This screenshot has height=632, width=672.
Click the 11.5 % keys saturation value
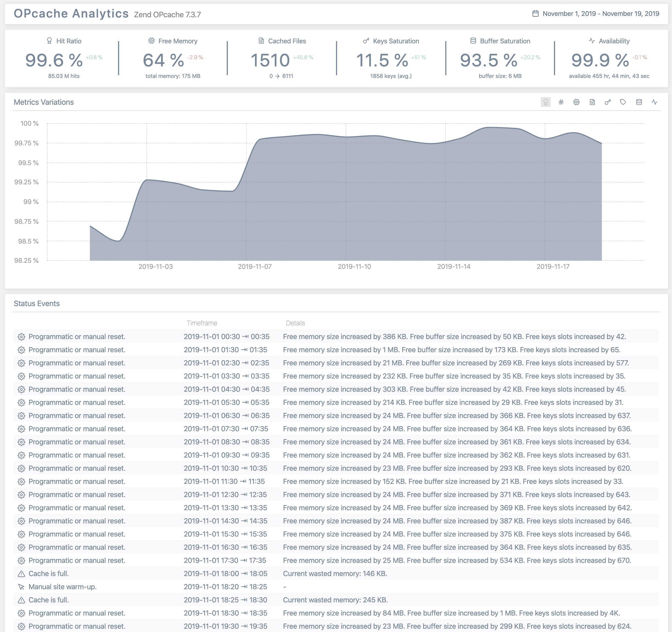pos(382,60)
